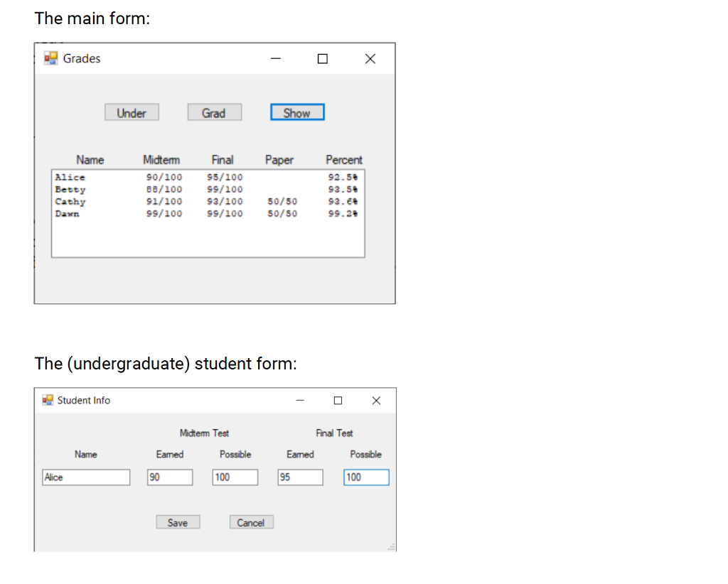Click the Grad button in Grades window
728x584 pixels.
tap(215, 112)
